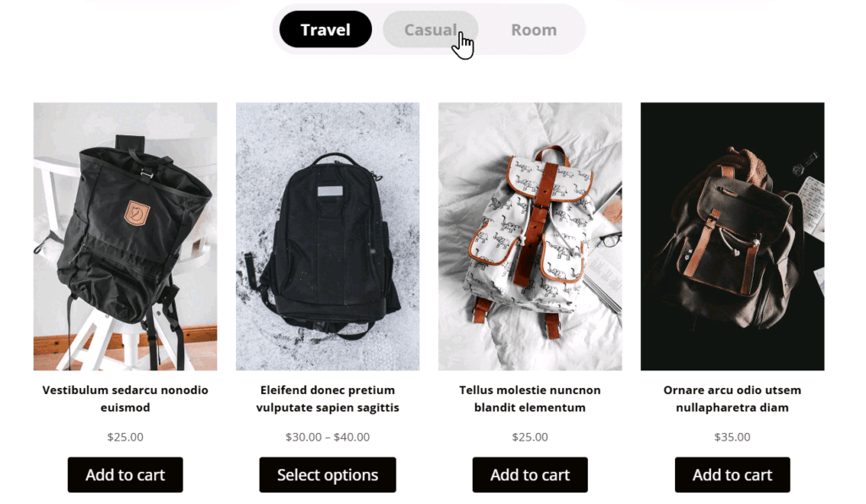View the brown canvas backpack on dark photo
The height and width of the screenshot is (504, 866).
pos(732,236)
